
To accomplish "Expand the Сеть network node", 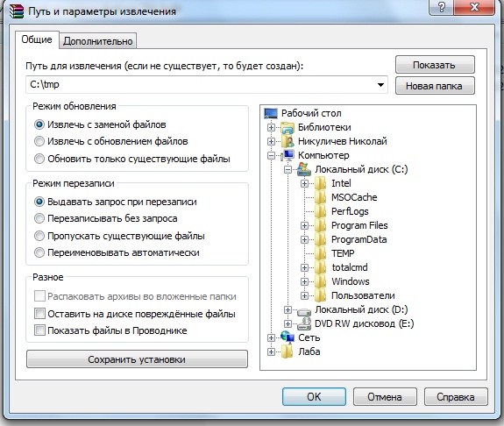I will click(x=271, y=337).
